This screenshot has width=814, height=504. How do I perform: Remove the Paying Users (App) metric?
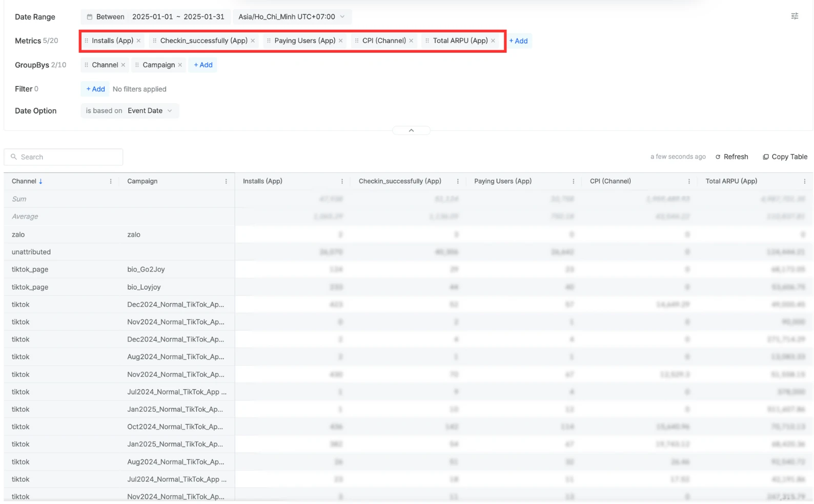coord(340,41)
